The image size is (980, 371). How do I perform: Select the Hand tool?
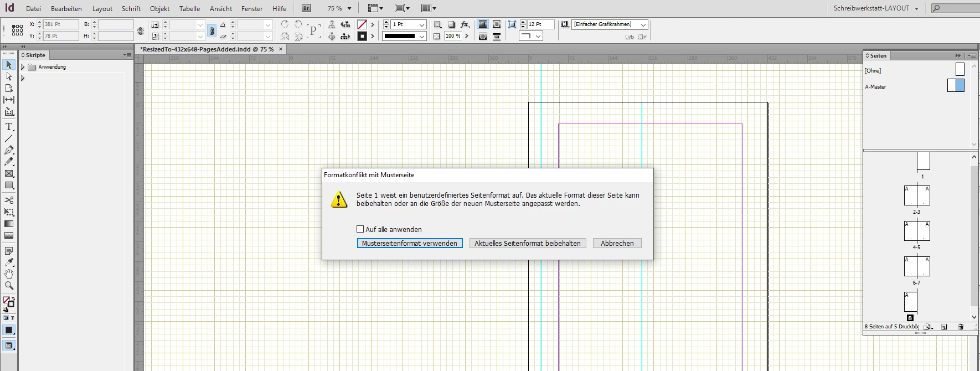click(9, 274)
